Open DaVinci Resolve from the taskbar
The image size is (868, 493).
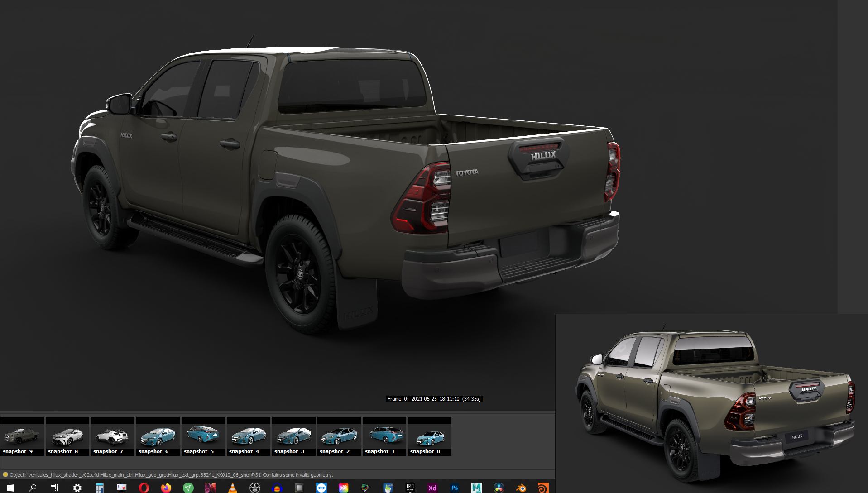(499, 488)
